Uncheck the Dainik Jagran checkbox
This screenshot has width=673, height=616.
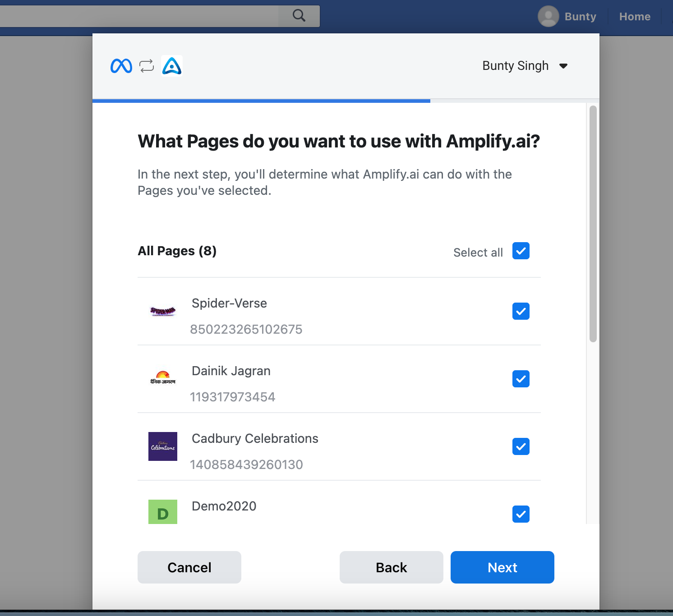click(x=521, y=379)
